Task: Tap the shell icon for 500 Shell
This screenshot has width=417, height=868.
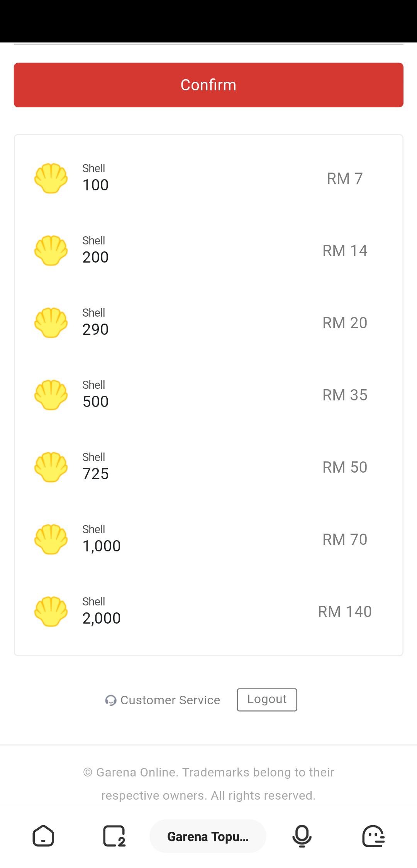Action: coord(51,395)
